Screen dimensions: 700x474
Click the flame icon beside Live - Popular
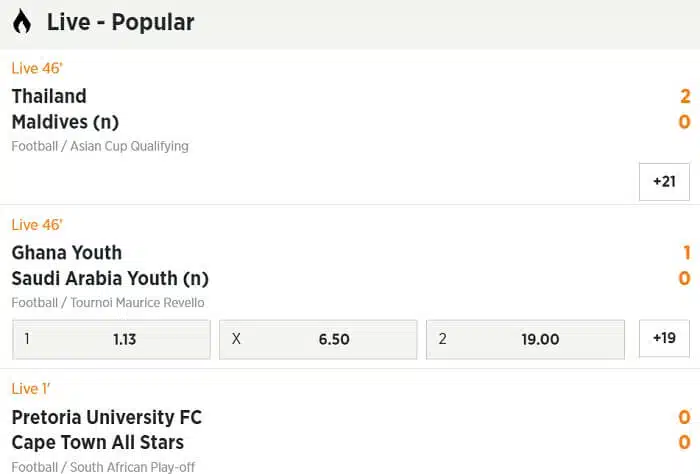pos(22,21)
